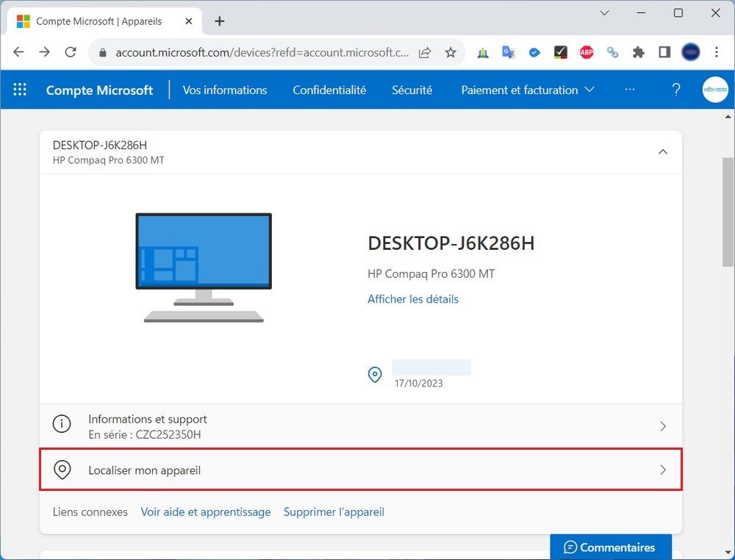Collapse the DESKTOP-J6K286H device card
Viewport: 735px width, 560px height.
point(663,152)
